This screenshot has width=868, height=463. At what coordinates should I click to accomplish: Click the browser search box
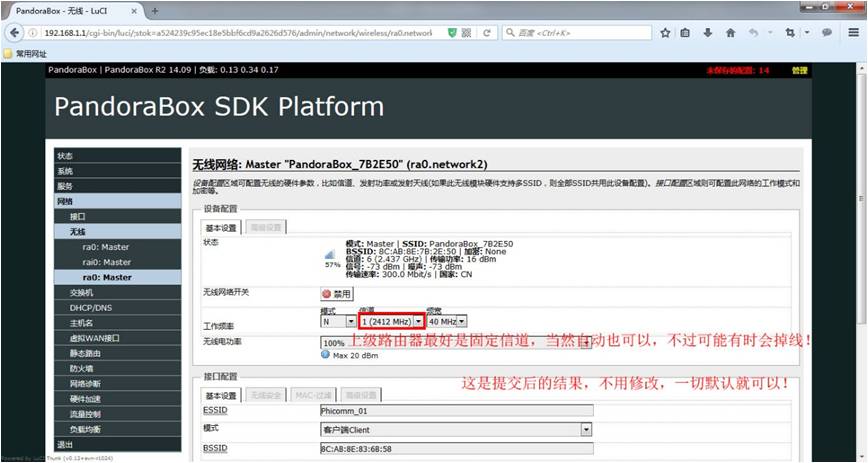pyautogui.click(x=576, y=33)
